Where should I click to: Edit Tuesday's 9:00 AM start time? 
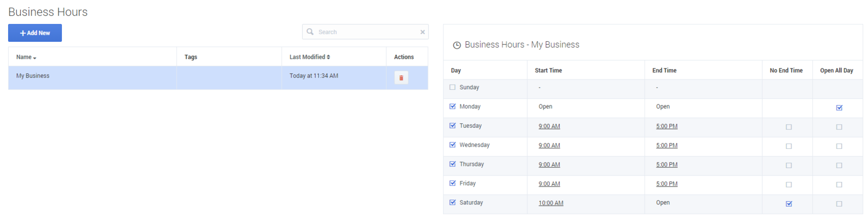click(549, 126)
